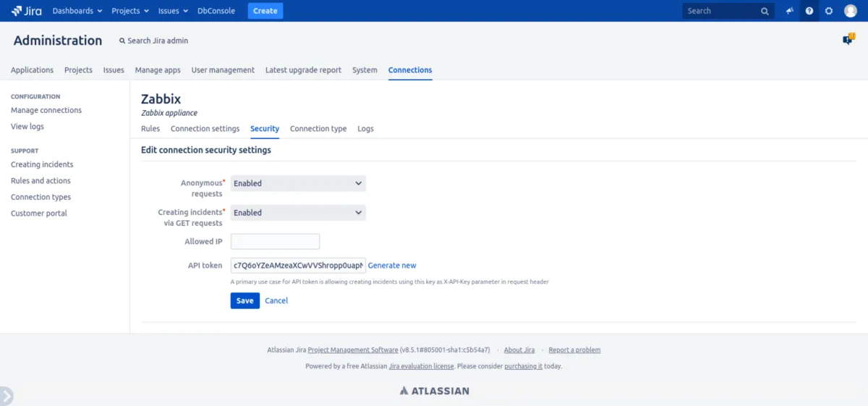
Task: Go to the System admin tab
Action: (x=365, y=70)
